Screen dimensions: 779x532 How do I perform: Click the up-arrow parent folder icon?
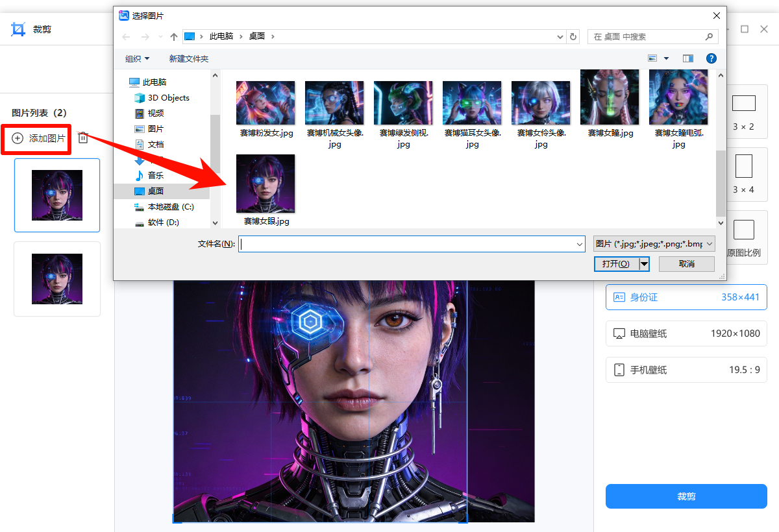click(174, 37)
